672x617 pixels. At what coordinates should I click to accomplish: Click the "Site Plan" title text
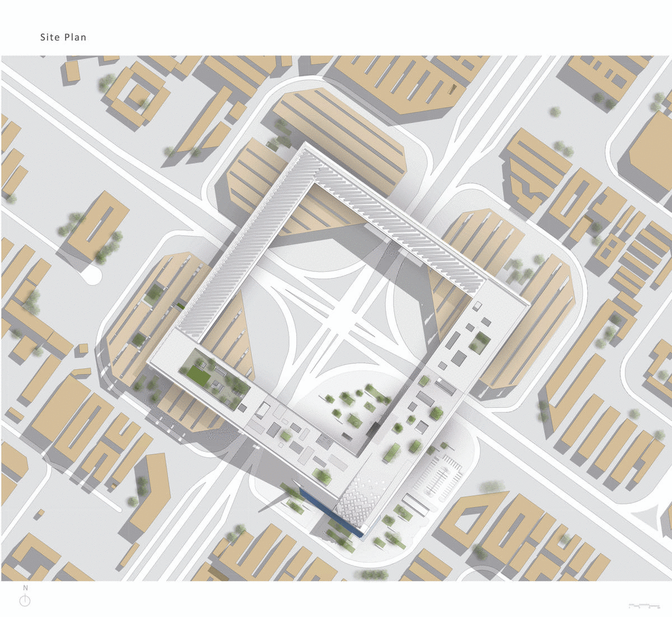pyautogui.click(x=63, y=38)
